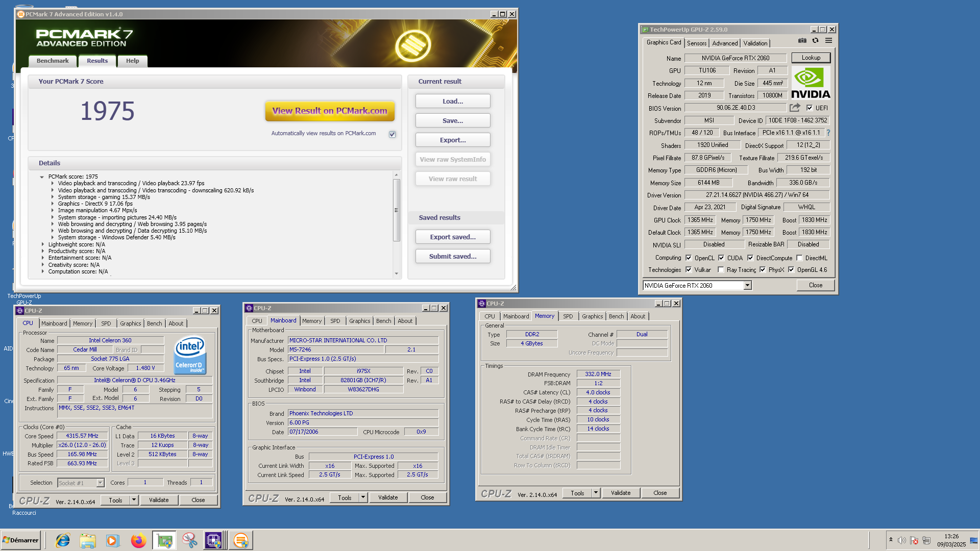Switch to the Sensors tab in GPU-Z
Viewport: 980px width, 551px height.
point(696,43)
